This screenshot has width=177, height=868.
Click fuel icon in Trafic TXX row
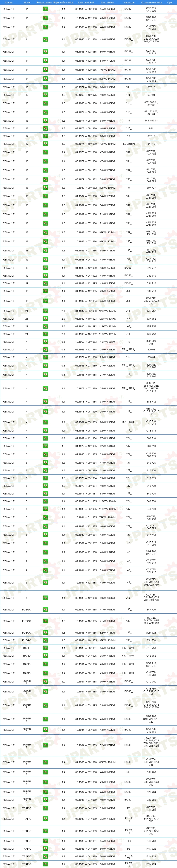coord(45,841)
